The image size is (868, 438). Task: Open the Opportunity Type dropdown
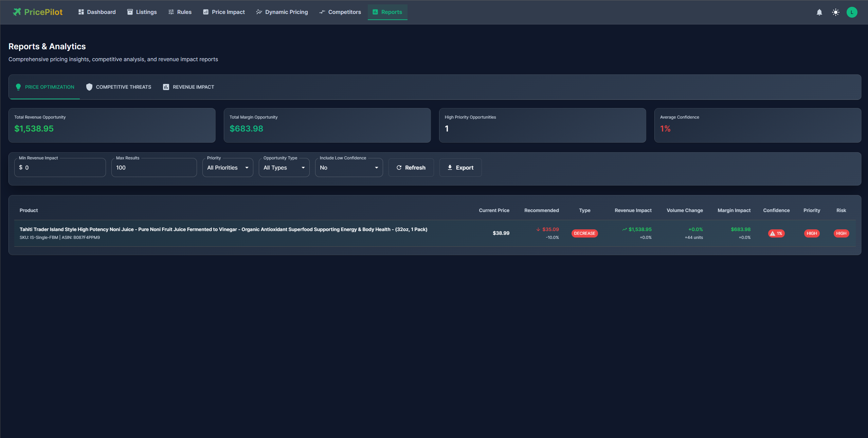pyautogui.click(x=284, y=168)
